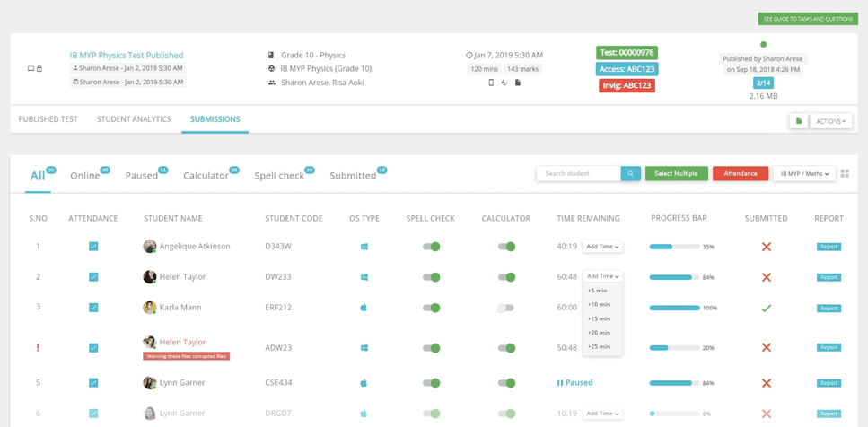868x427 pixels.
Task: Enable calculator toggle for Karla Mann
Action: (505, 308)
